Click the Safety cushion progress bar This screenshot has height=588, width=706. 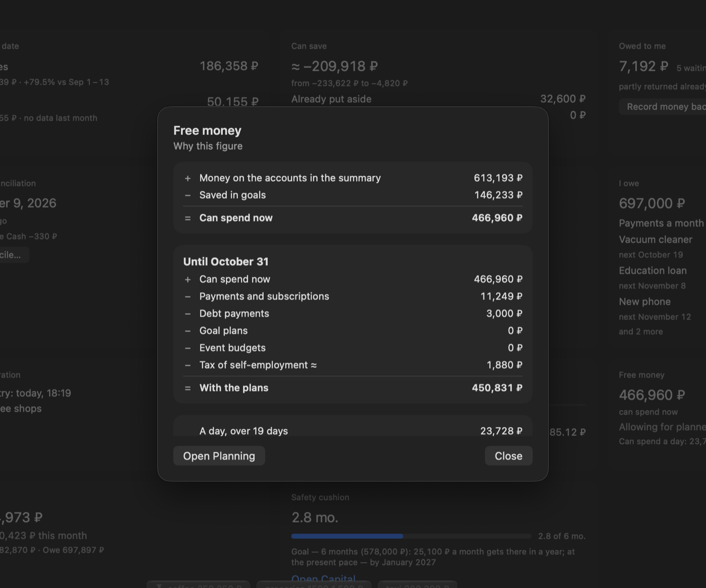pos(411,536)
